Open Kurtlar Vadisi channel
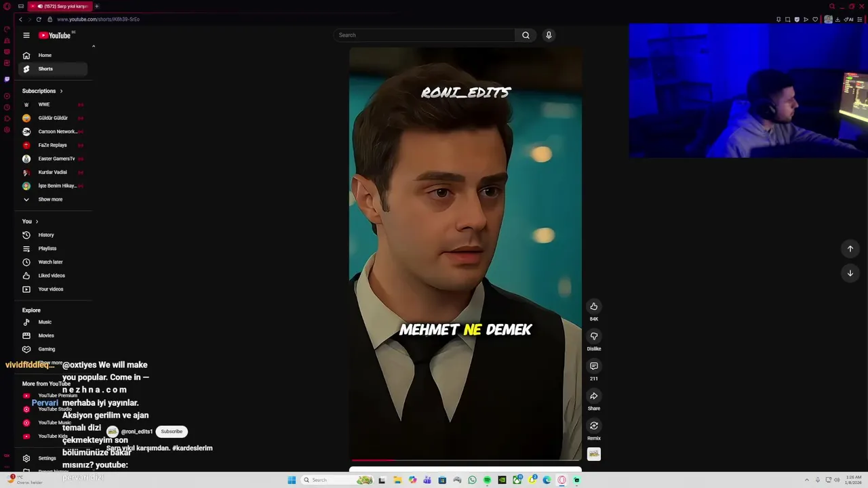Viewport: 868px width, 488px height. (x=53, y=172)
